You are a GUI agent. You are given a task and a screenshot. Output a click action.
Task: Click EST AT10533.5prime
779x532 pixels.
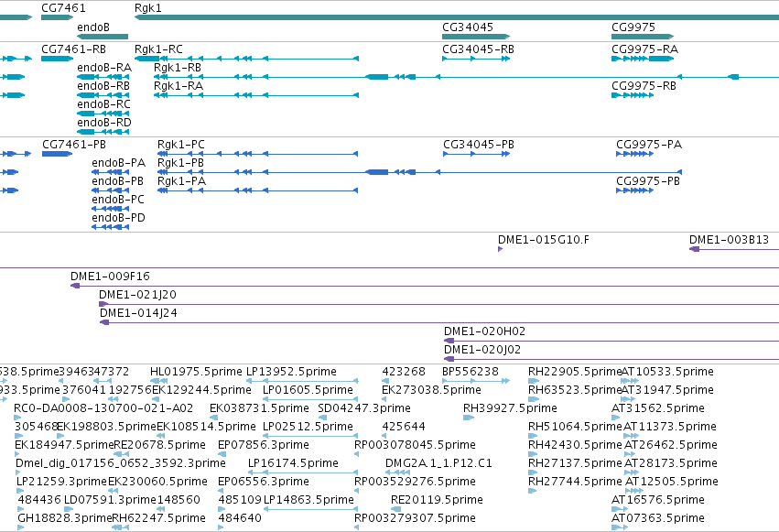tap(667, 372)
